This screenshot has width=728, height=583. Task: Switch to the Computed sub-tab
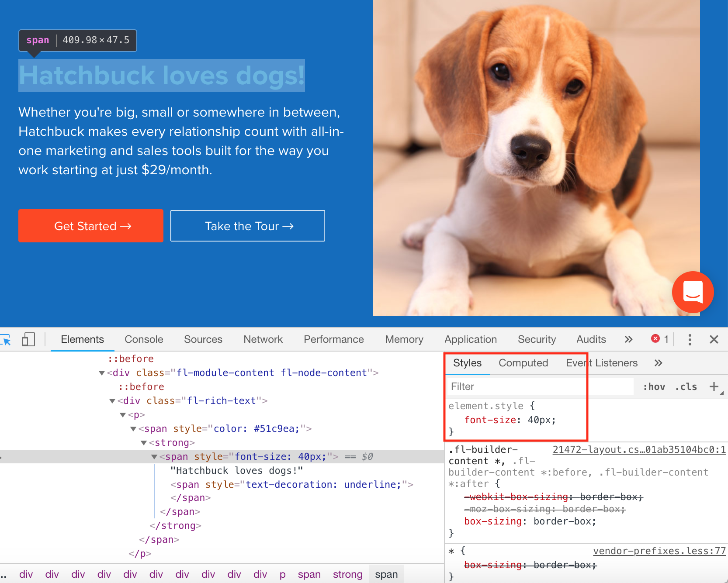523,363
